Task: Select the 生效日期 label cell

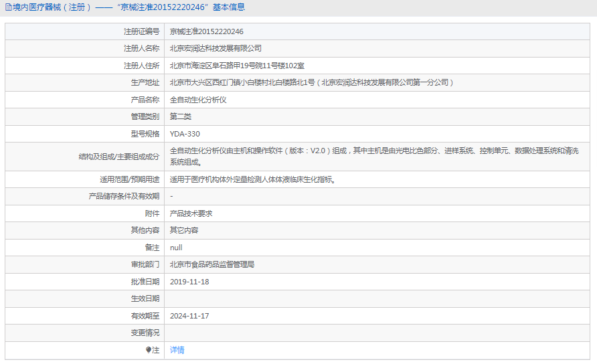Action: pyautogui.click(x=84, y=299)
